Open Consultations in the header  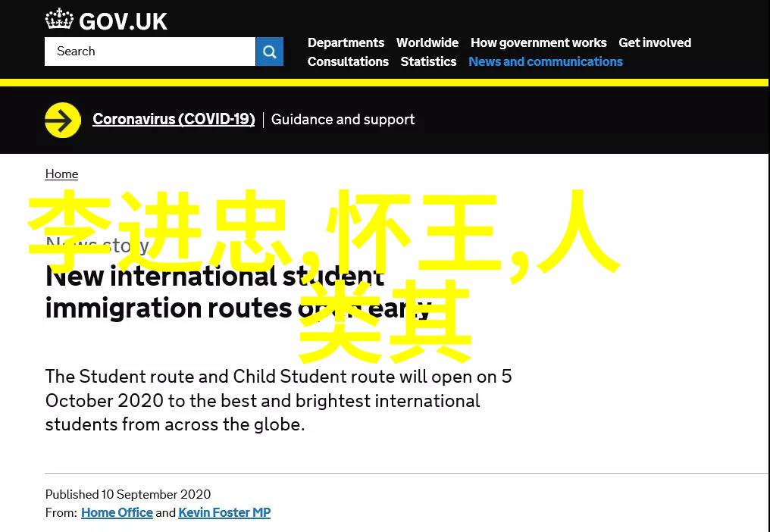pos(348,61)
